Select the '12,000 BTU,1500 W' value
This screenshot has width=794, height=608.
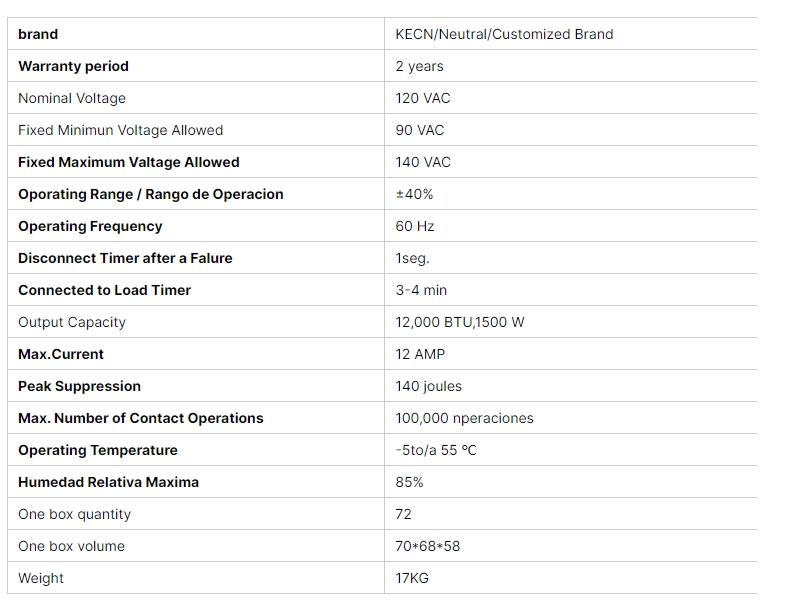point(460,322)
